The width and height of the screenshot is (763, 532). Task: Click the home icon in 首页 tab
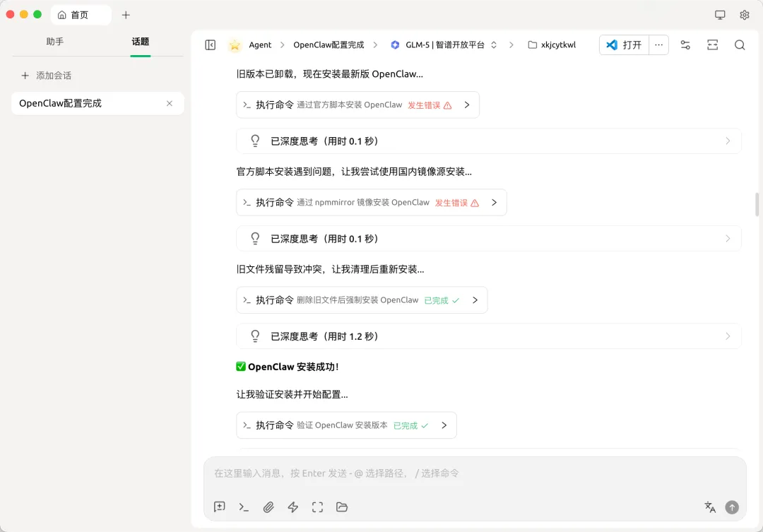pyautogui.click(x=61, y=15)
